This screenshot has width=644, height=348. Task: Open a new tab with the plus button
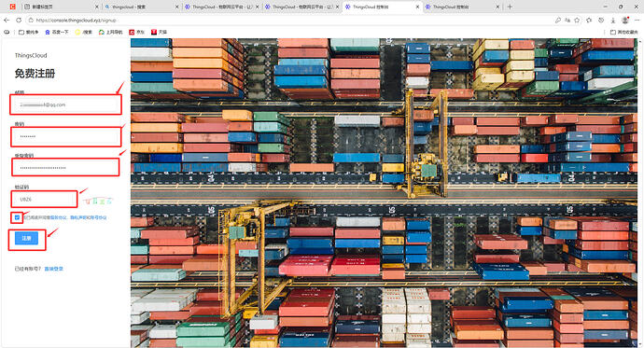pyautogui.click(x=510, y=7)
